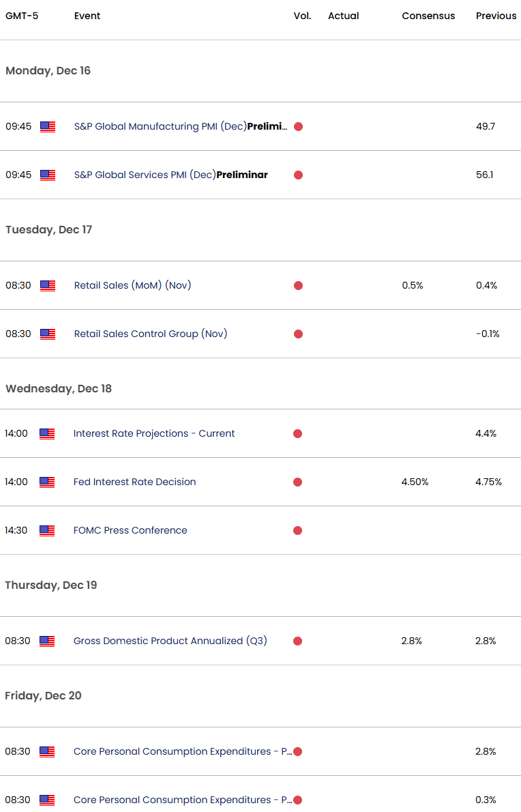
Task: Expand the Friday, Dec 20 day group
Action: pyautogui.click(x=43, y=695)
